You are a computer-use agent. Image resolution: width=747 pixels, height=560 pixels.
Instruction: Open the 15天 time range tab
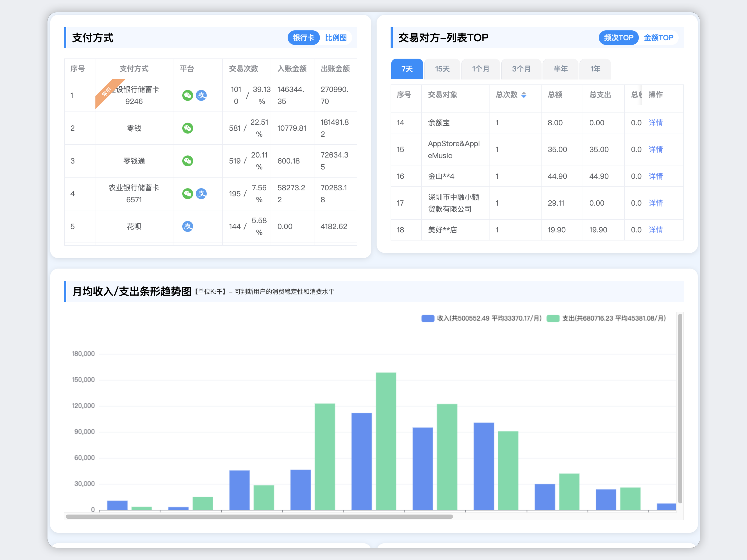[442, 69]
